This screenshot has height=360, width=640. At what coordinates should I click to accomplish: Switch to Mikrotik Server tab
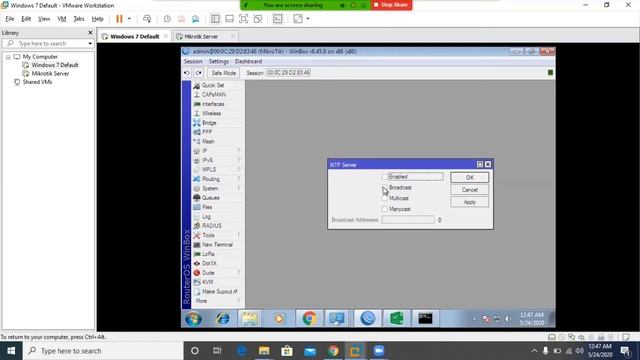[201, 37]
